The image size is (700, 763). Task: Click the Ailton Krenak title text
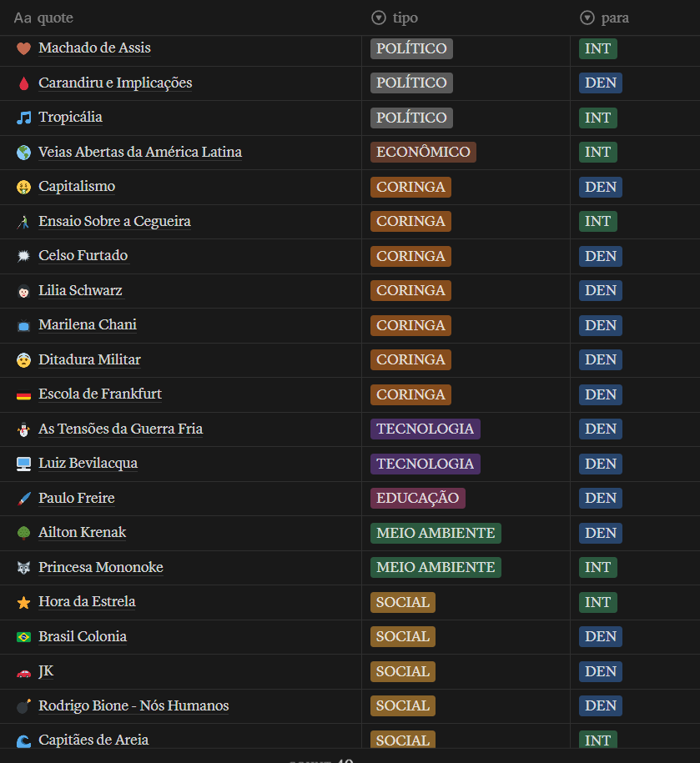coord(83,532)
